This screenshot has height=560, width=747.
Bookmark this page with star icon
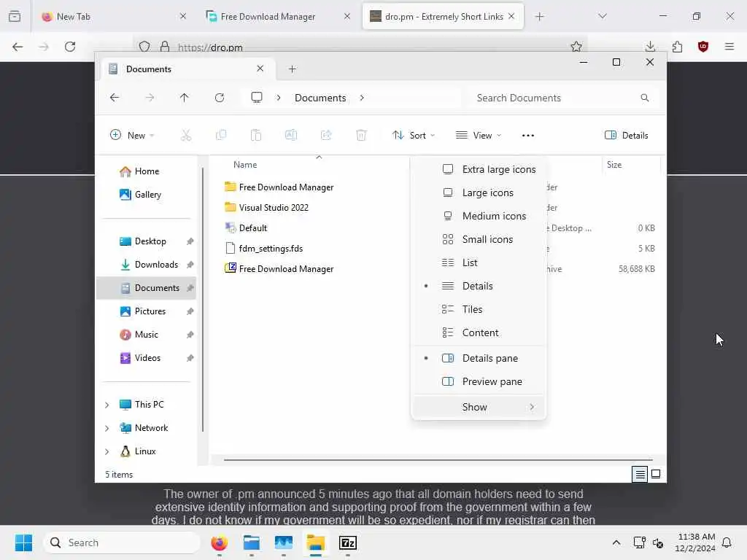click(x=576, y=47)
